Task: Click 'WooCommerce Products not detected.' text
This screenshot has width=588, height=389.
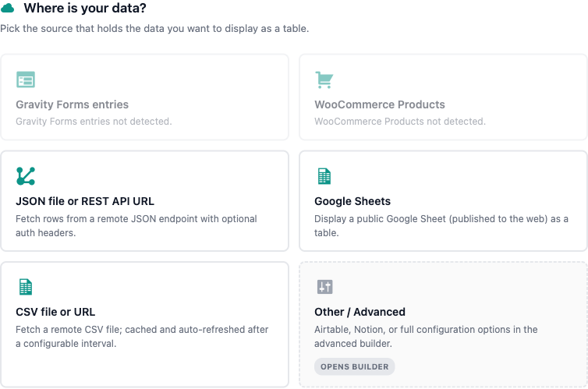Action: [x=400, y=122]
